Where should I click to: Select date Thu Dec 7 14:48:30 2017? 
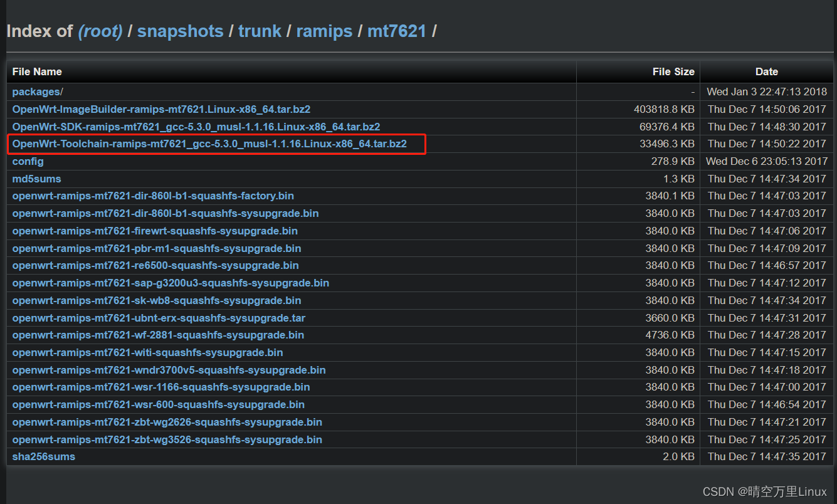(767, 127)
